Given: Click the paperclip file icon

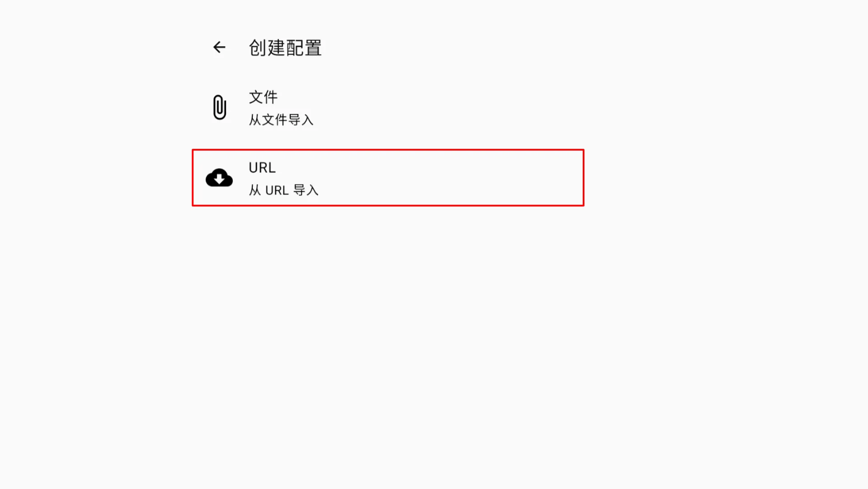Looking at the screenshot, I should (219, 107).
